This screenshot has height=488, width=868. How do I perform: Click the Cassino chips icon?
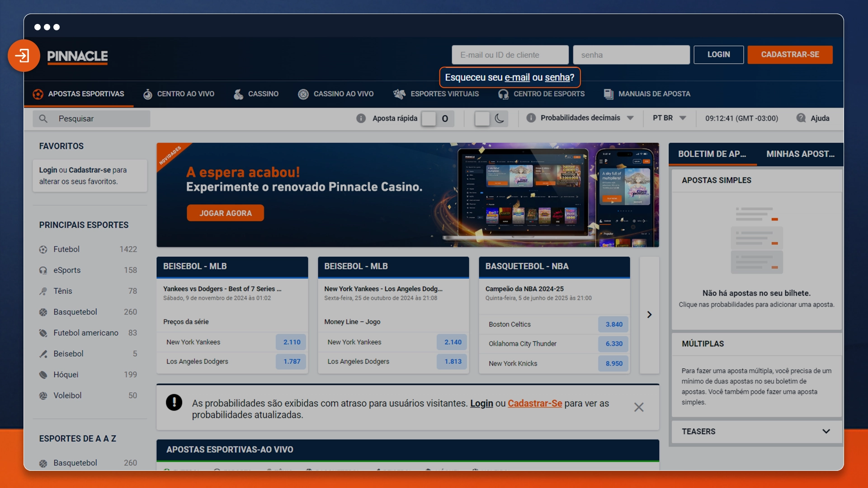[238, 94]
